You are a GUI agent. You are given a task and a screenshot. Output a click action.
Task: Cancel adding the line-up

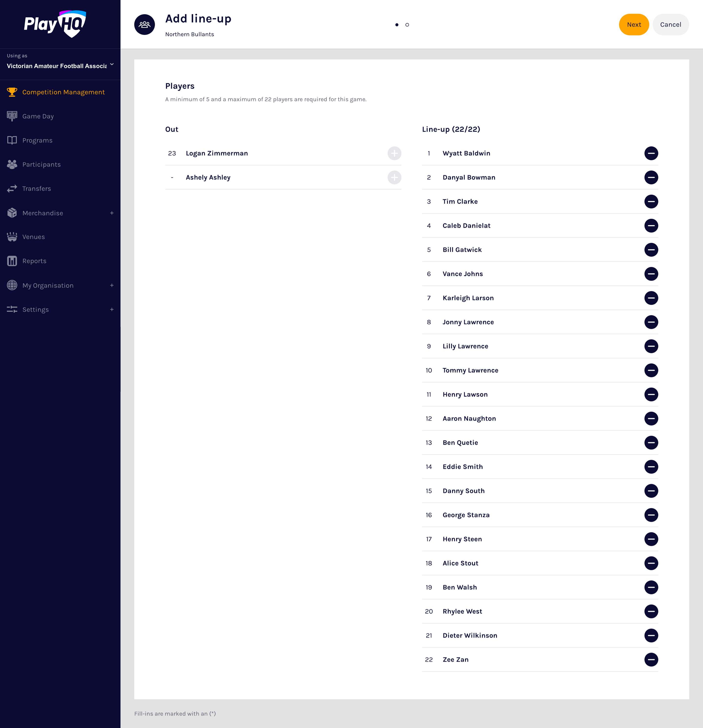[670, 24]
